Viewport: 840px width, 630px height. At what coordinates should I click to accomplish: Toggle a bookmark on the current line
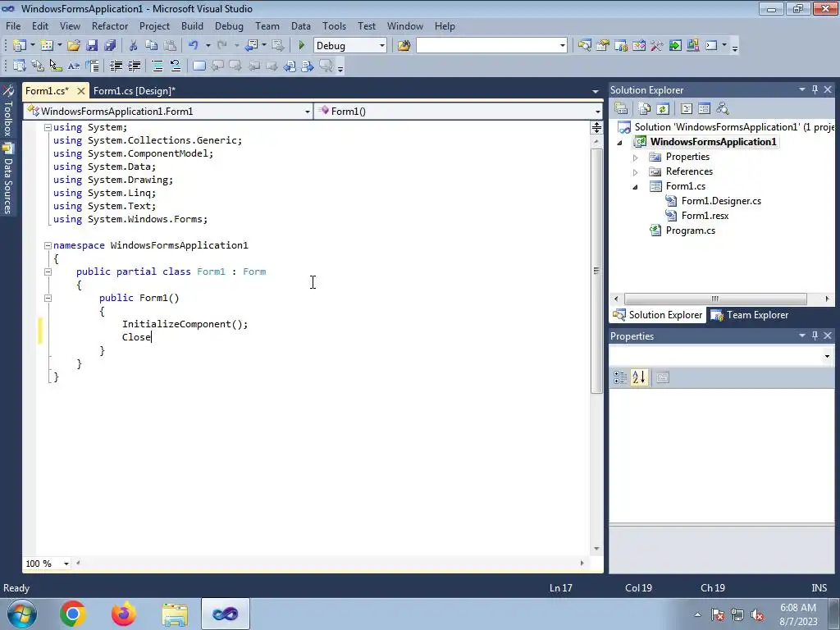199,66
